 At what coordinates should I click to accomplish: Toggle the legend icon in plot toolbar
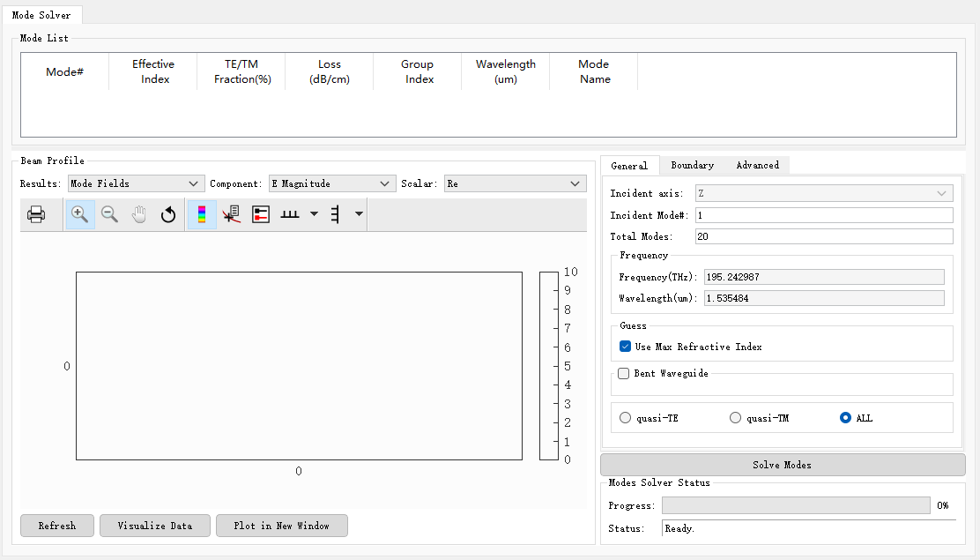(x=261, y=214)
